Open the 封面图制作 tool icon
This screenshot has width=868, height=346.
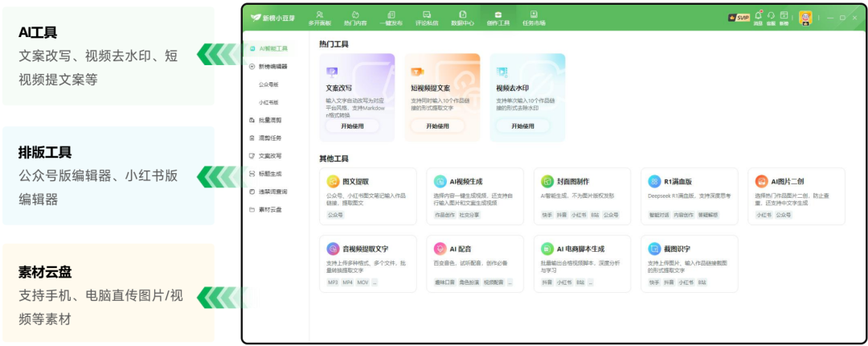tap(547, 181)
